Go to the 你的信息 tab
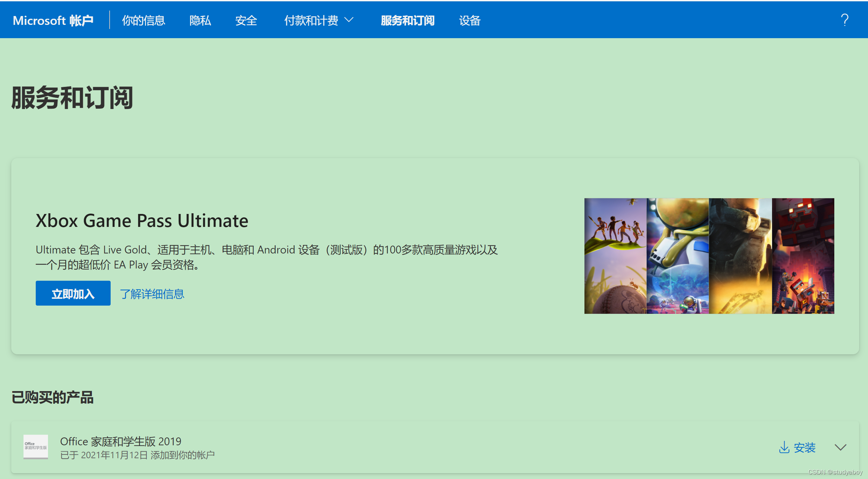This screenshot has height=479, width=868. (x=143, y=20)
